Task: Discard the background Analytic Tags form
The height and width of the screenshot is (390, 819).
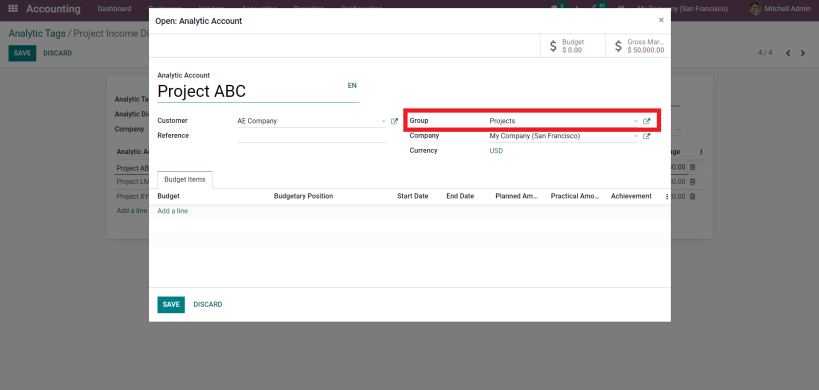Action: point(57,53)
